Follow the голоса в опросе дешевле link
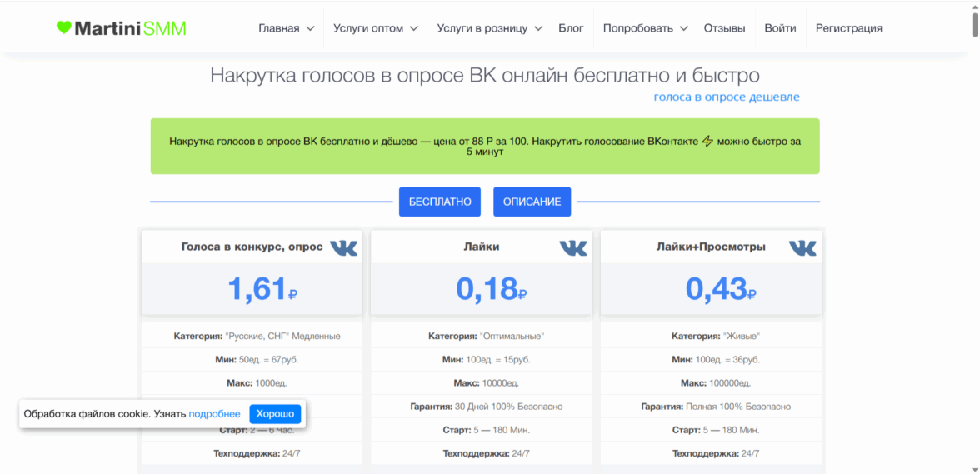 pos(727,97)
